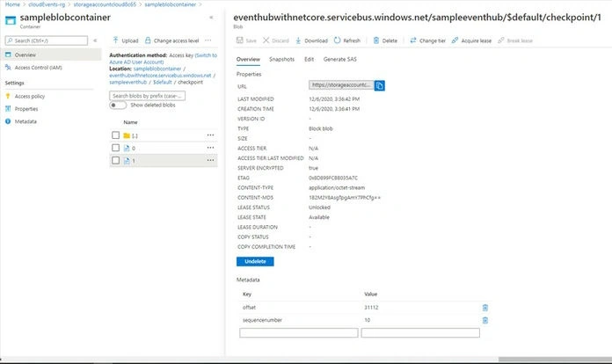The image size is (612, 364).
Task: Focus the Search blobs by prefix field
Action: tap(147, 96)
